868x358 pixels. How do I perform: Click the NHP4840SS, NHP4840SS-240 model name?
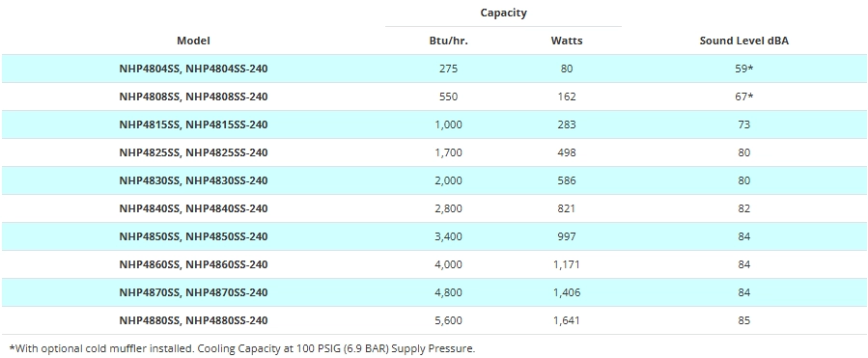click(x=193, y=208)
